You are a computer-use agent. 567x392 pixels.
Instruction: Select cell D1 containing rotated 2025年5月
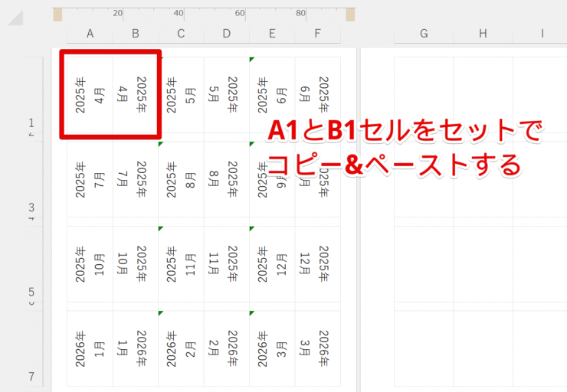[x=227, y=95]
